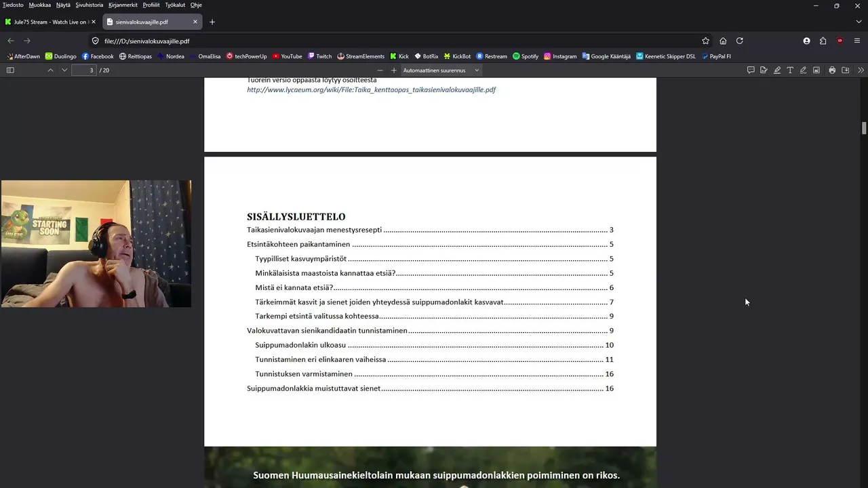Zoom in the PDF document

394,70
